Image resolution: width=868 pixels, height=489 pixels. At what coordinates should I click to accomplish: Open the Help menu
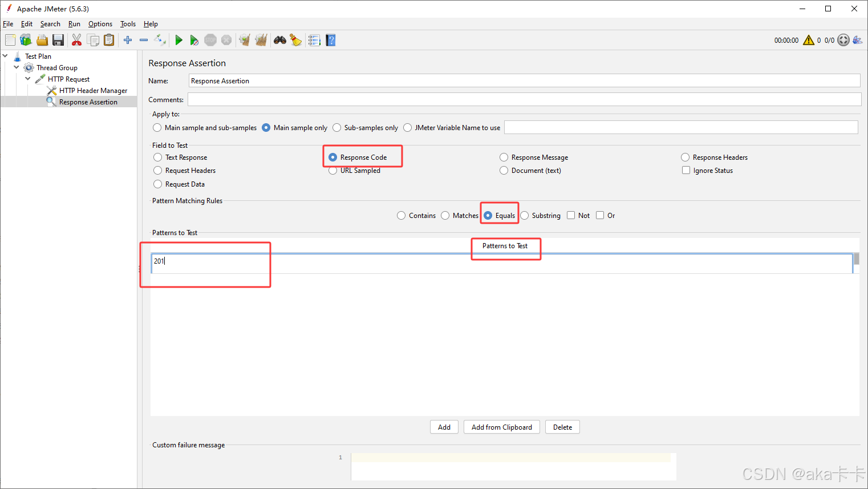[x=151, y=24]
